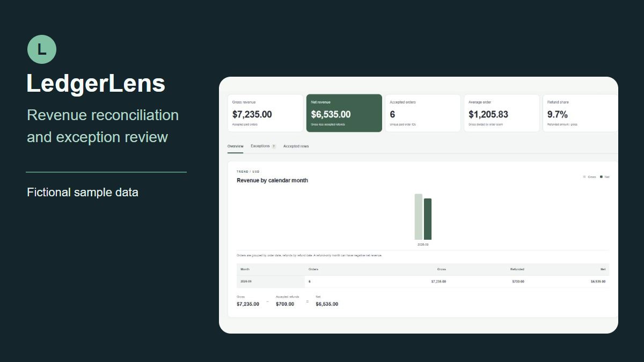Click the orders grouped by date note
Screen dimensions: 644x362
(x=309, y=255)
